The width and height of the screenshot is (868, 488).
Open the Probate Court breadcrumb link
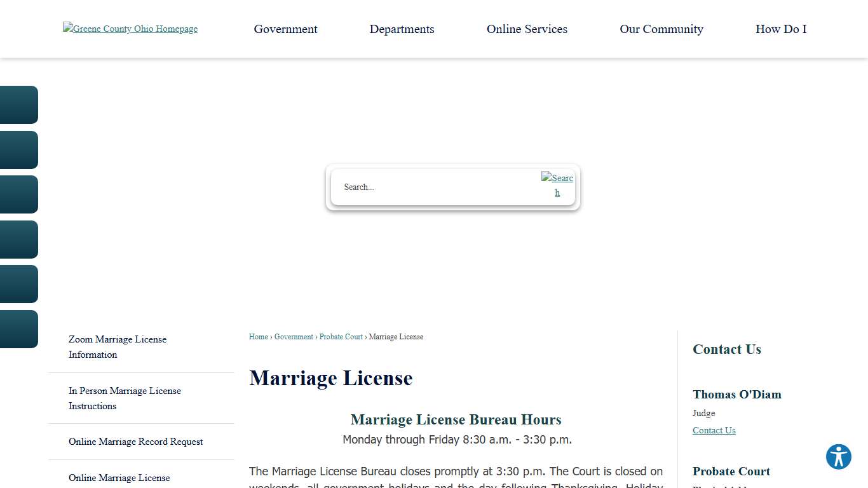(x=341, y=337)
